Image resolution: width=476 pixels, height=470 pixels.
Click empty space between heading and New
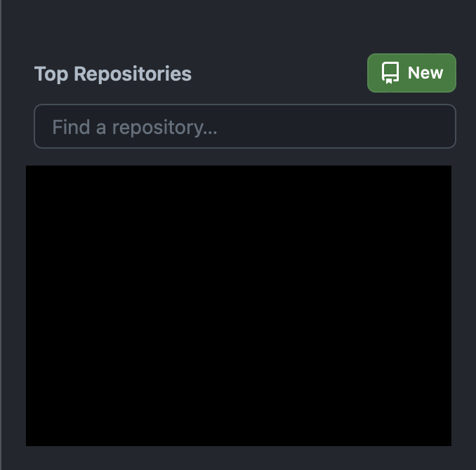click(279, 74)
